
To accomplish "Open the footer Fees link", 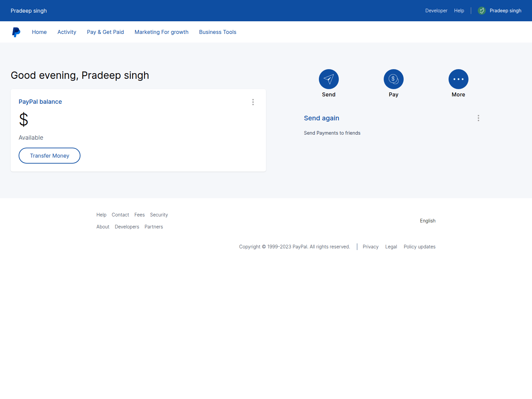I will click(x=140, y=215).
